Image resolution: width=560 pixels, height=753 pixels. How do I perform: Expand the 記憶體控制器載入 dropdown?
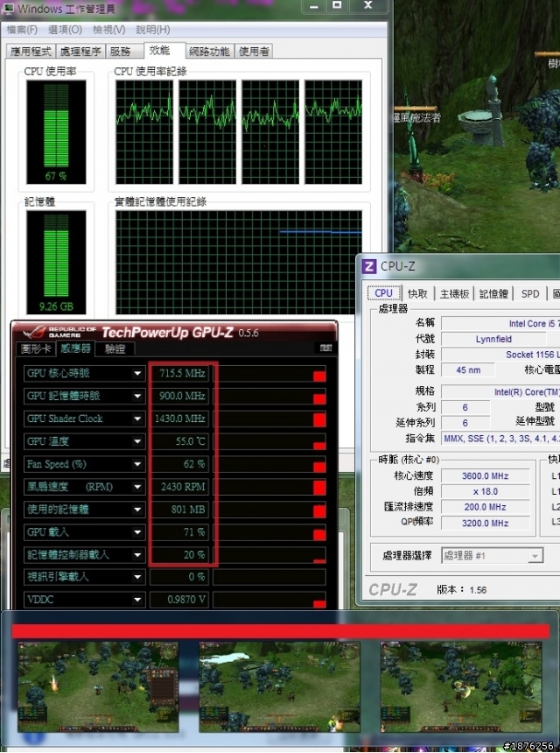[x=137, y=554]
